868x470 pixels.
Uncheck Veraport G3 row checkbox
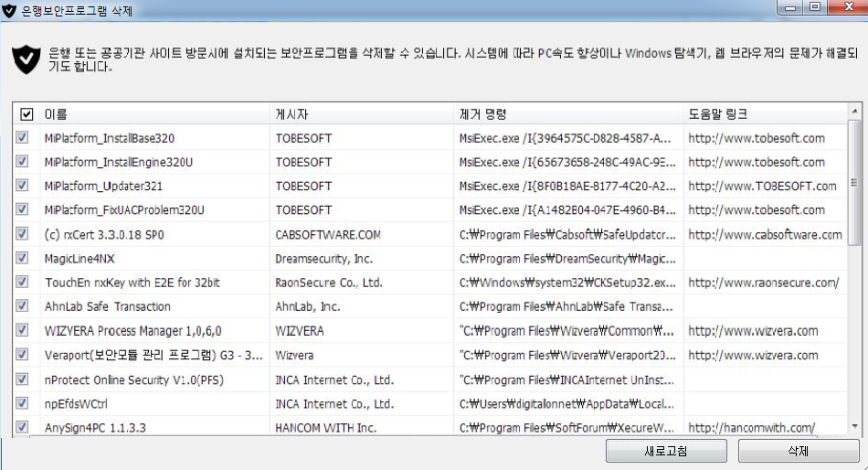22,355
